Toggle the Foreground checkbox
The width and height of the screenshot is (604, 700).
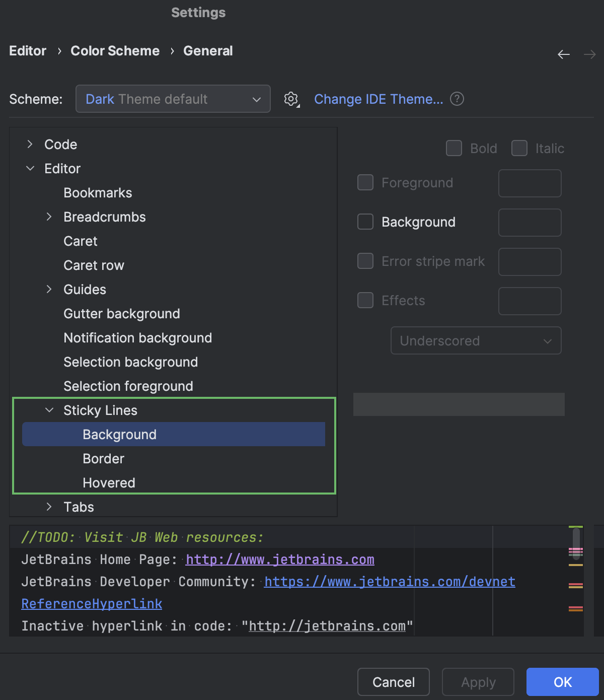coord(365,182)
